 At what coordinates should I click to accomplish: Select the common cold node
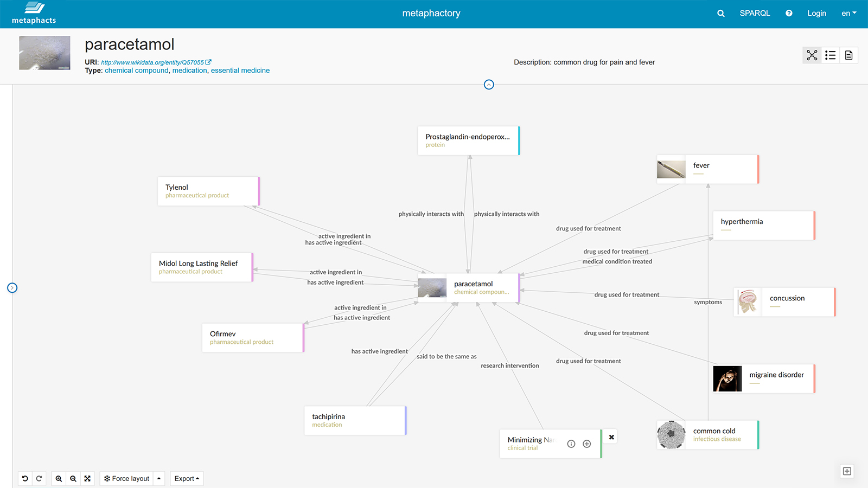(x=708, y=435)
